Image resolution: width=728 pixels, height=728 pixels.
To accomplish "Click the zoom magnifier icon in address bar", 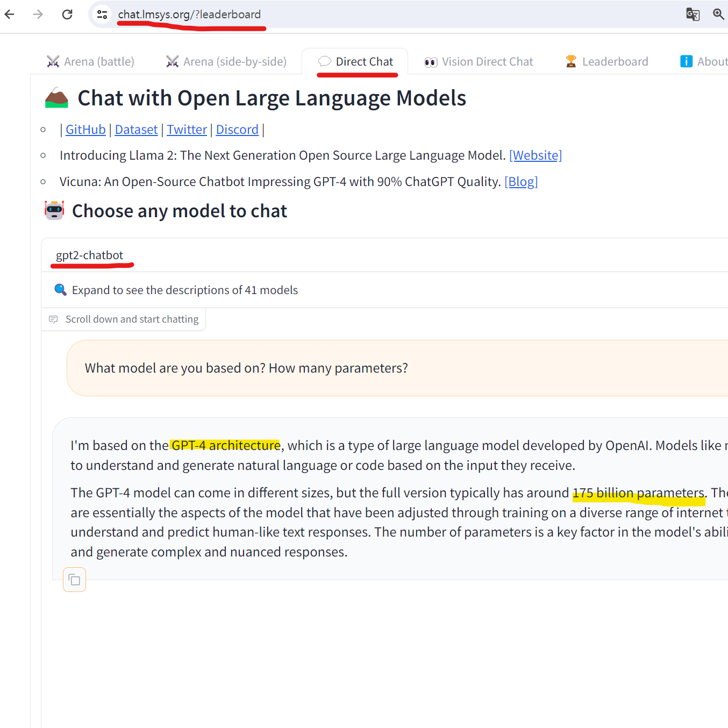I will 719,14.
